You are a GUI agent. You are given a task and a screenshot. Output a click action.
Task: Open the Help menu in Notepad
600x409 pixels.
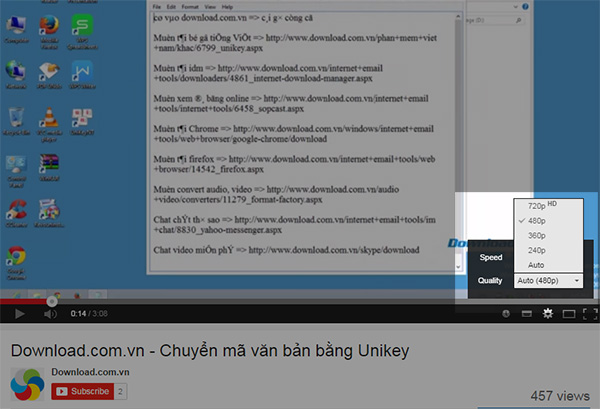[x=227, y=7]
